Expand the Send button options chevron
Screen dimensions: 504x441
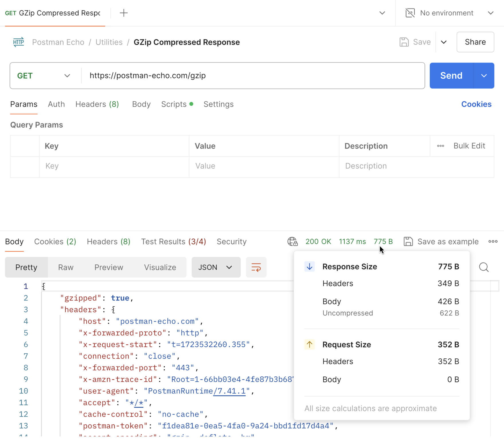pos(484,75)
